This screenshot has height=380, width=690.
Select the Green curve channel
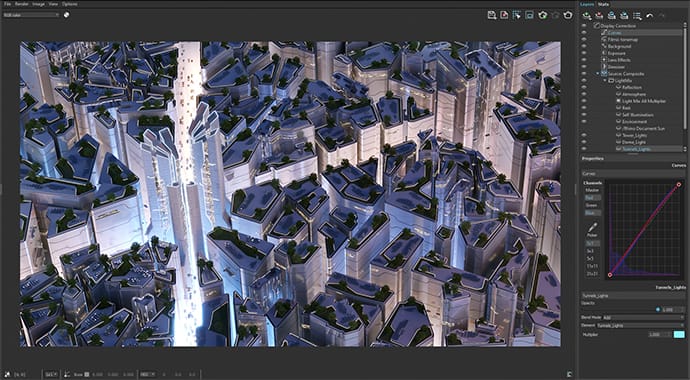coord(592,205)
